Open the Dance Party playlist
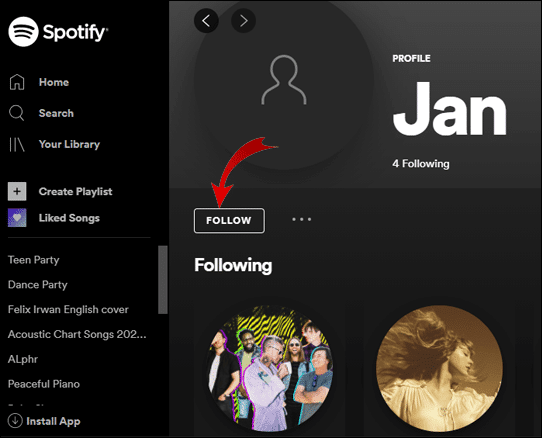Screen dimensions: 542x438 point(38,285)
